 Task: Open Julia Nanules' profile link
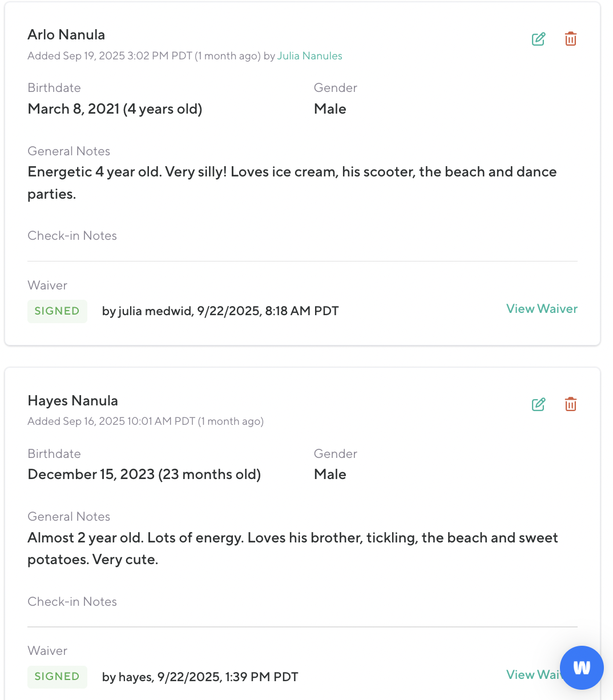[309, 56]
